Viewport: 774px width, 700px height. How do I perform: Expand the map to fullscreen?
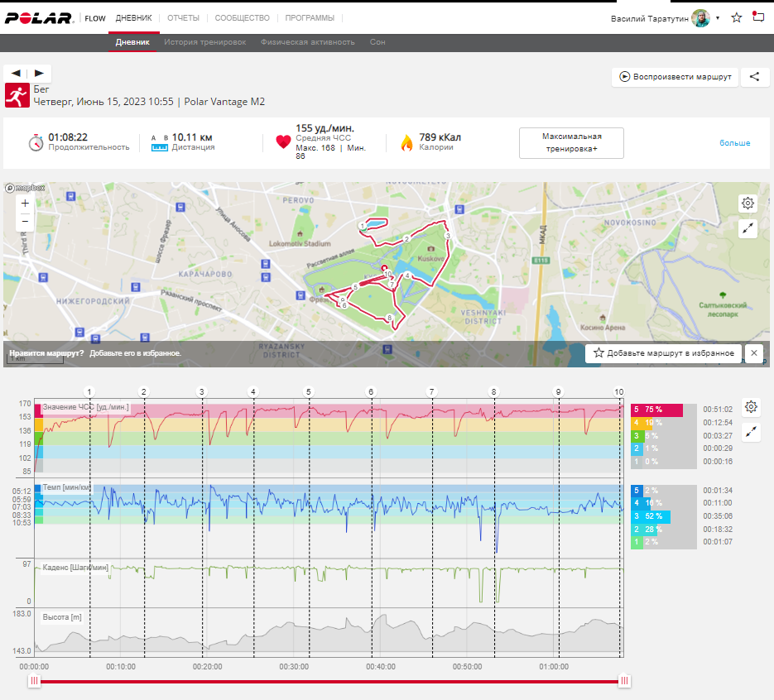[748, 228]
